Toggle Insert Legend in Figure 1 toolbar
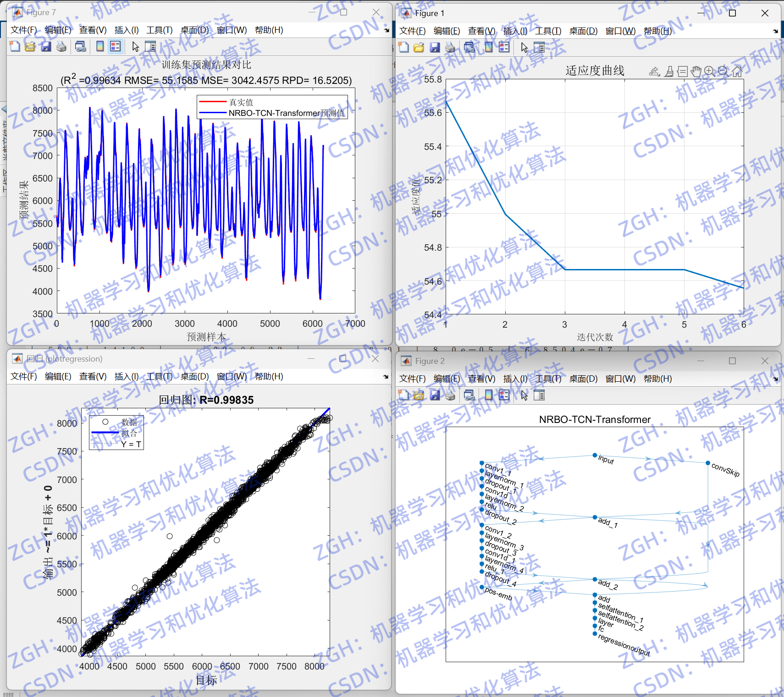784x697 pixels. [x=504, y=47]
